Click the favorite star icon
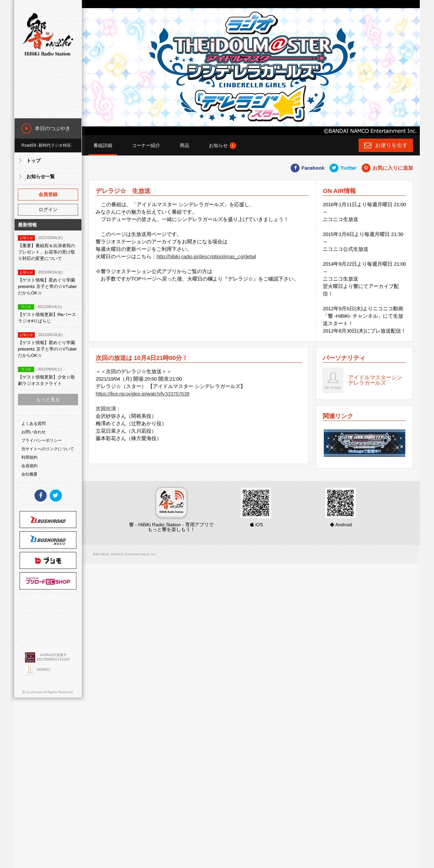 pos(366,168)
